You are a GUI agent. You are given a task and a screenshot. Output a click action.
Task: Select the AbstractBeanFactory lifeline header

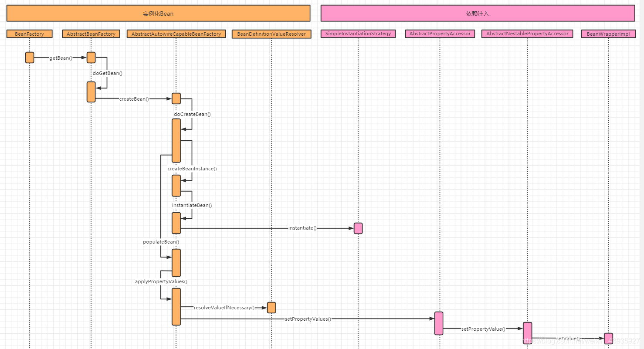[x=91, y=34]
